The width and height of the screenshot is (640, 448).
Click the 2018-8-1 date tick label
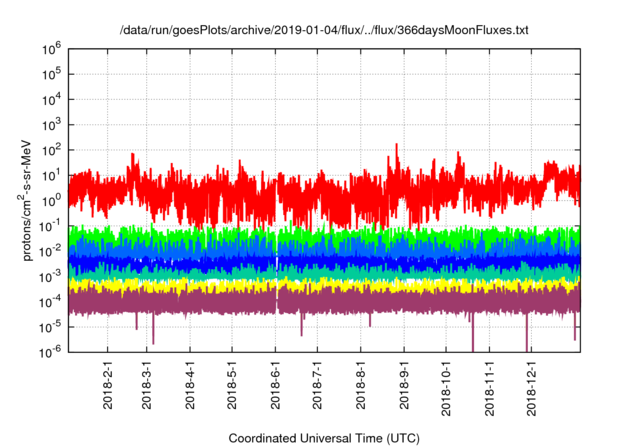point(360,385)
